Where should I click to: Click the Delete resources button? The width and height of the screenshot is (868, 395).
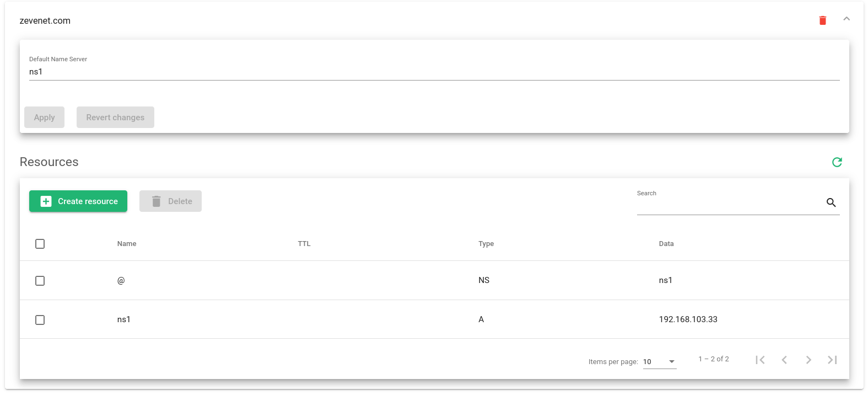tap(170, 201)
